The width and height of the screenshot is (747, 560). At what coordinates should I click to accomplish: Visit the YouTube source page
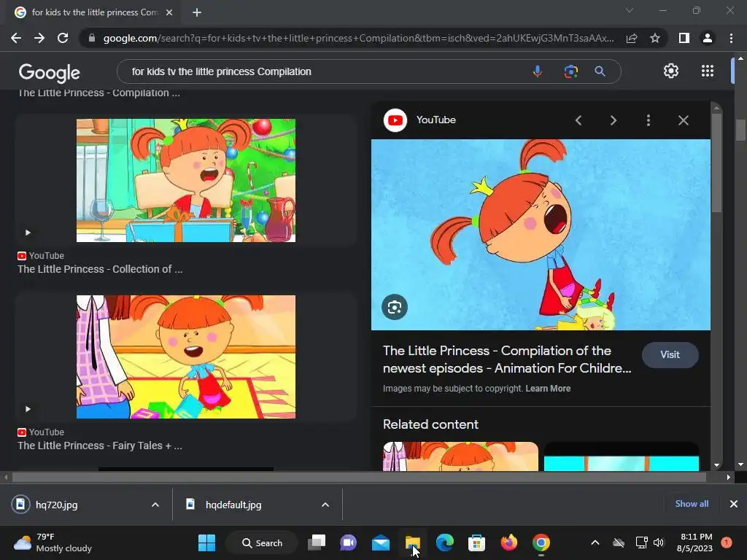click(x=670, y=355)
